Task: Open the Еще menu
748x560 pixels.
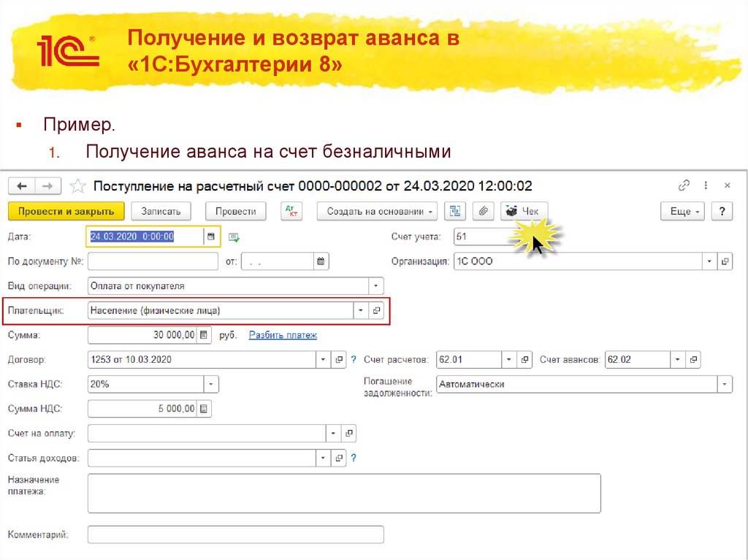Action: [x=683, y=211]
